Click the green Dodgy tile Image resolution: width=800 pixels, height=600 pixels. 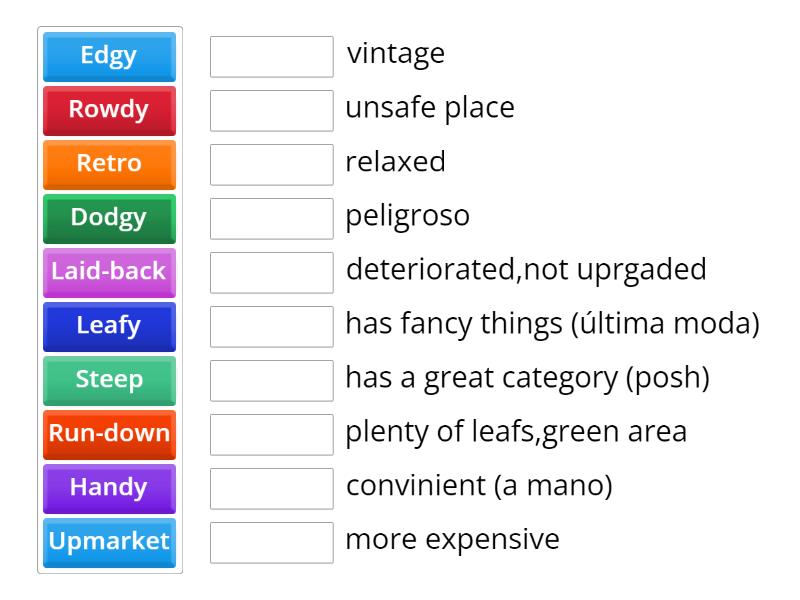point(109,218)
